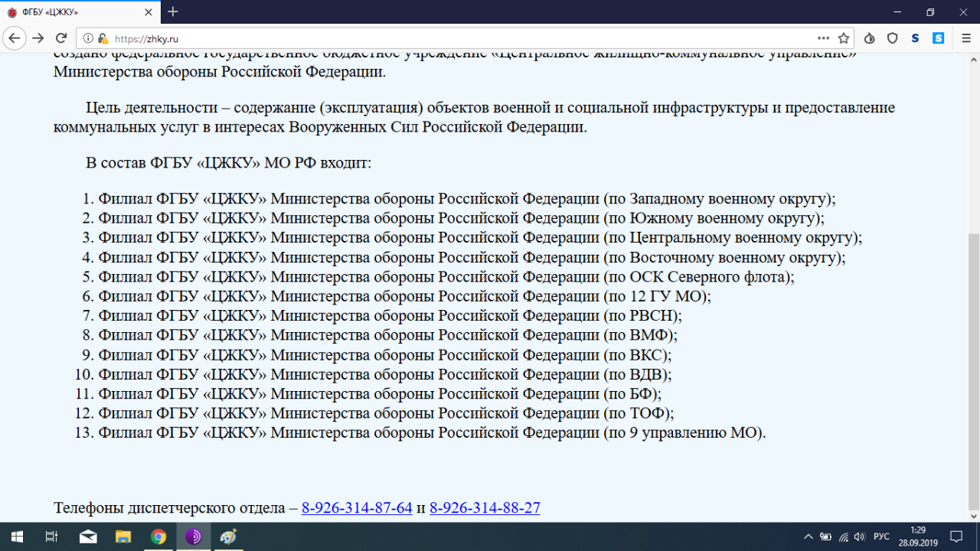Call dispatcher number 8-926-314-87-64

tap(357, 508)
